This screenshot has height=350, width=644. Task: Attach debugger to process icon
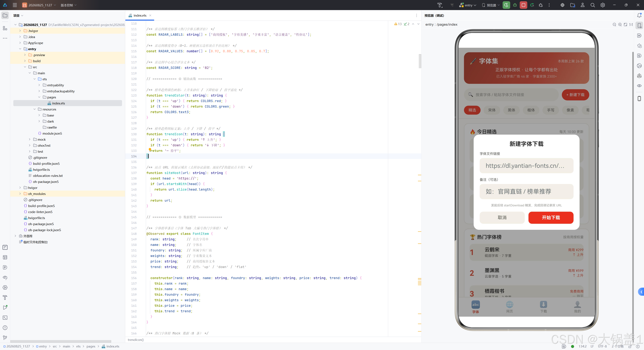click(541, 5)
